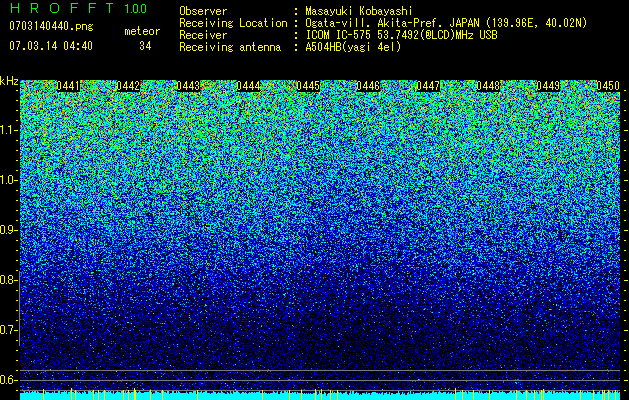This screenshot has width=629, height=400.
Task: Click the 0446 time marker
Action: tap(368, 86)
